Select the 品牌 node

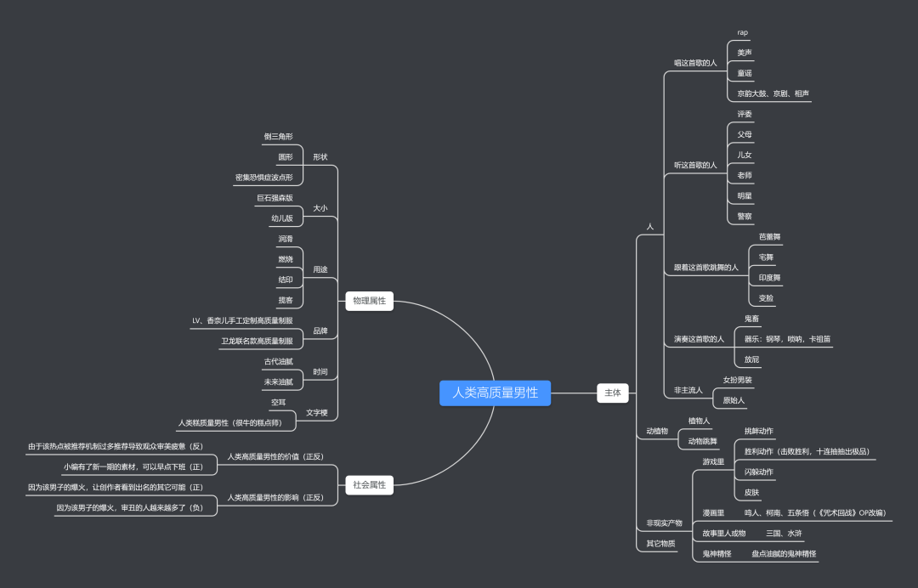pos(320,331)
